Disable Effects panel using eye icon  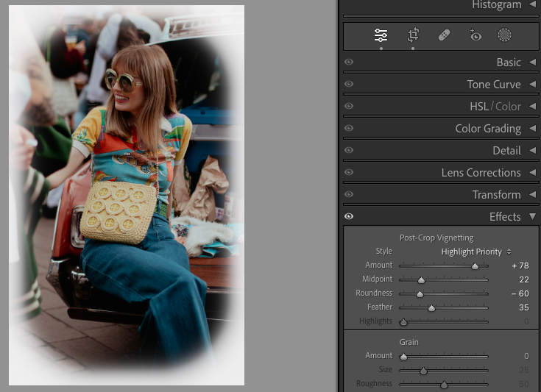coord(349,217)
